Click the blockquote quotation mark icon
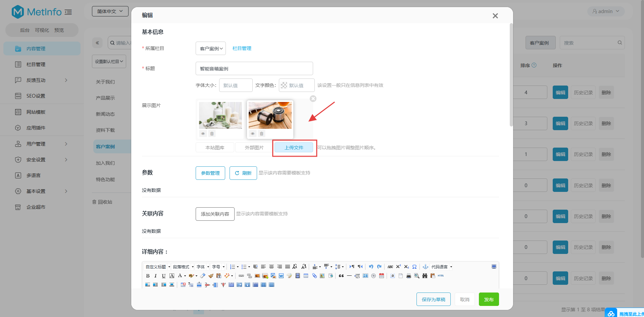The height and width of the screenshot is (317, 644). (x=341, y=276)
